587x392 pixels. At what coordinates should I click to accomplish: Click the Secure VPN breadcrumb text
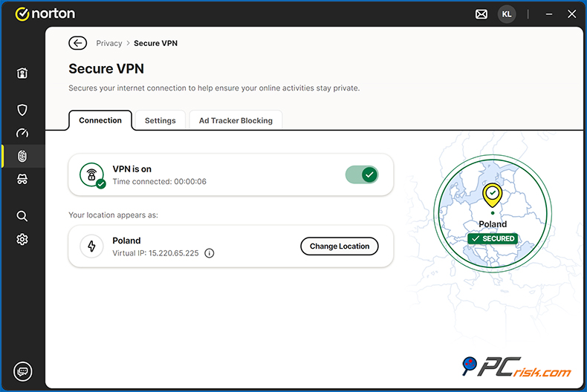click(156, 43)
